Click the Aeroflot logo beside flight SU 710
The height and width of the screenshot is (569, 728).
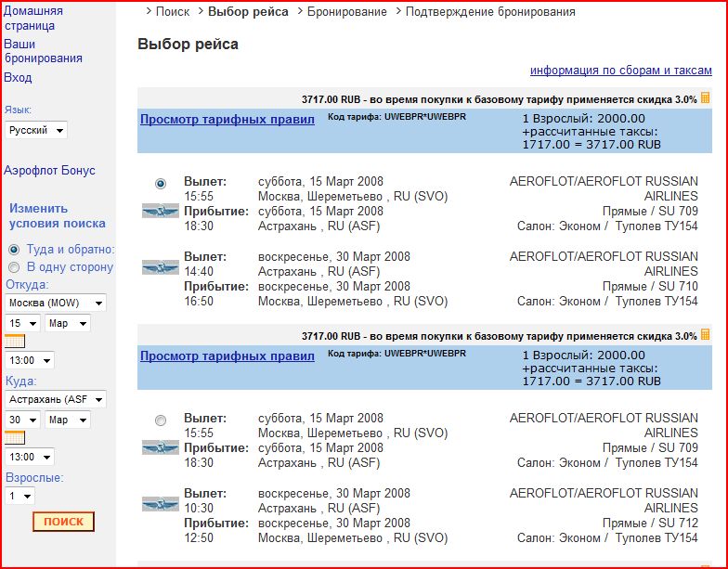click(160, 267)
